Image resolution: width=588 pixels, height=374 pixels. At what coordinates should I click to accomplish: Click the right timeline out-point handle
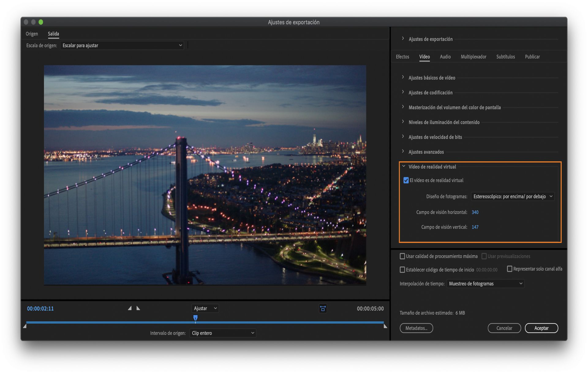pos(385,326)
